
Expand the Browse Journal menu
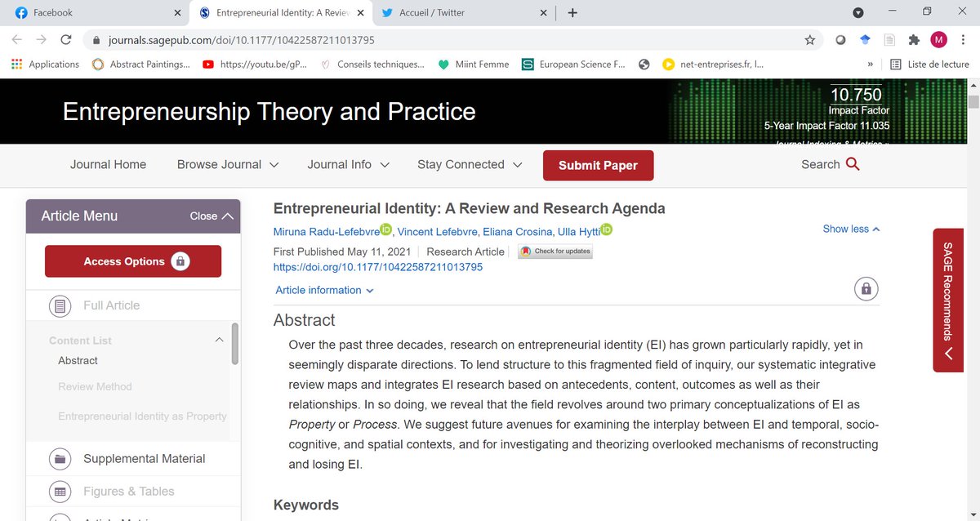click(228, 164)
